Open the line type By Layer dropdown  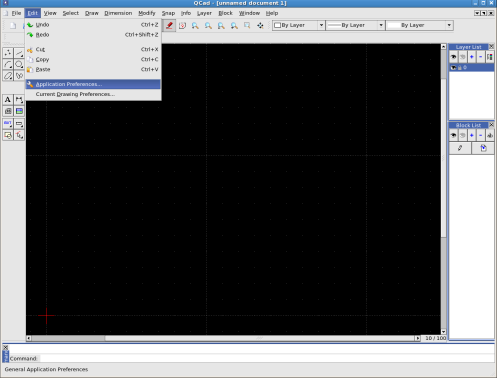click(x=420, y=25)
